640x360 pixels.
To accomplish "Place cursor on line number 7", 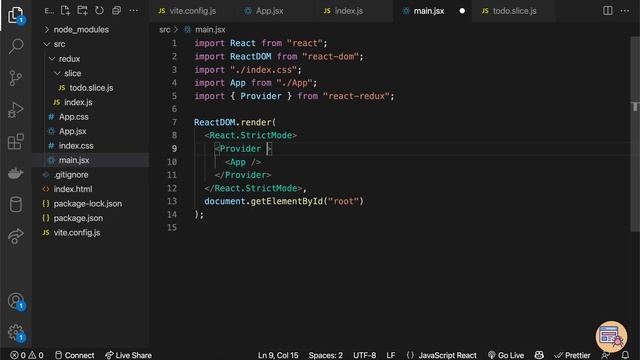I will (174, 122).
